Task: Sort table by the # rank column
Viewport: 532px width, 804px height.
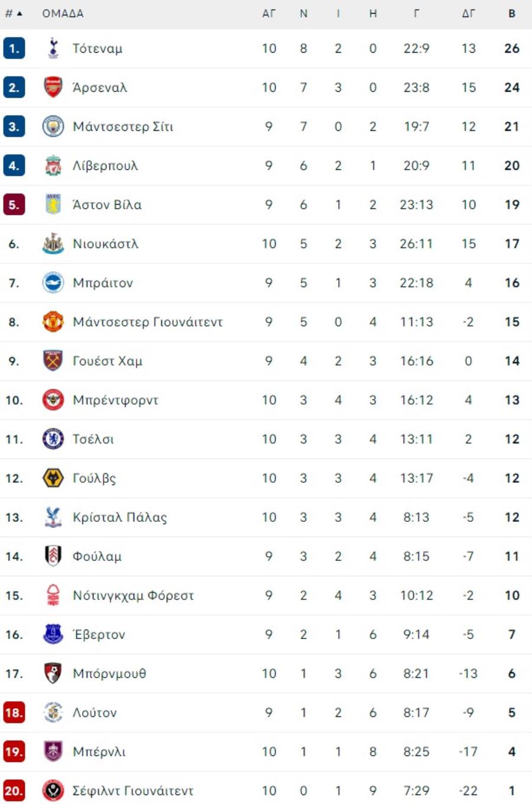Action: tap(13, 13)
